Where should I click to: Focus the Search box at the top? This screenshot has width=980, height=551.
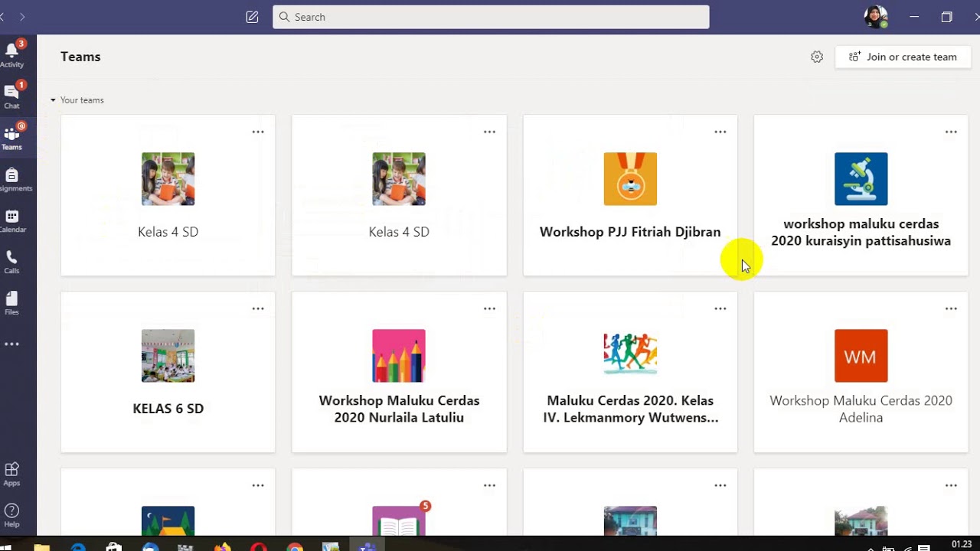coord(491,17)
